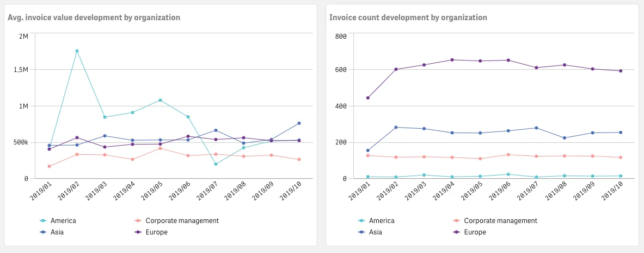The width and height of the screenshot is (644, 253).
Task: Click America legend entry in invoice count chart
Action: [x=381, y=221]
